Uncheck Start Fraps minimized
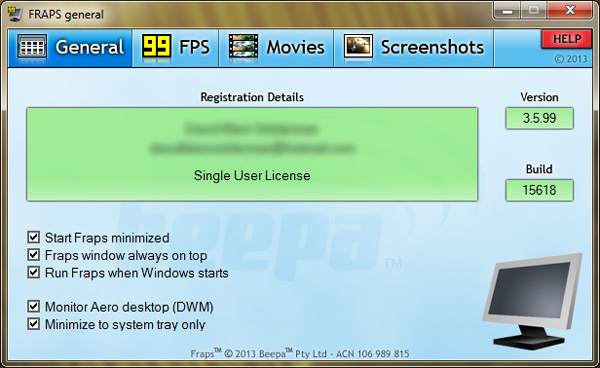The width and height of the screenshot is (600, 368). coord(33,237)
